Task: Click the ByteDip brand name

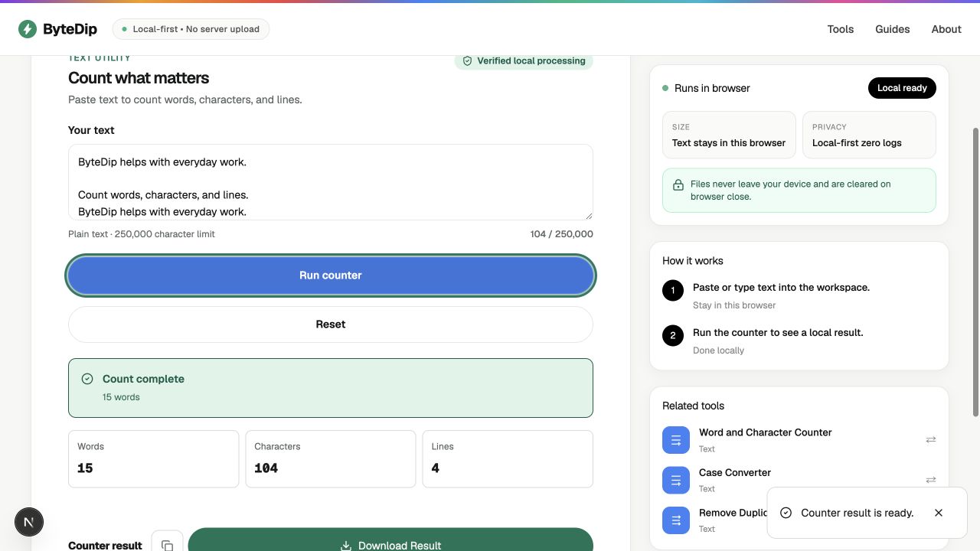Action: (x=70, y=29)
